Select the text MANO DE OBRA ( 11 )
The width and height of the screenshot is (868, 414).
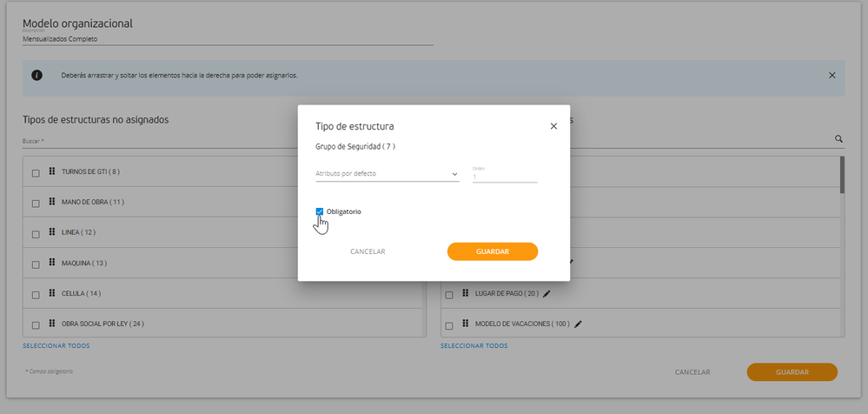[93, 203]
